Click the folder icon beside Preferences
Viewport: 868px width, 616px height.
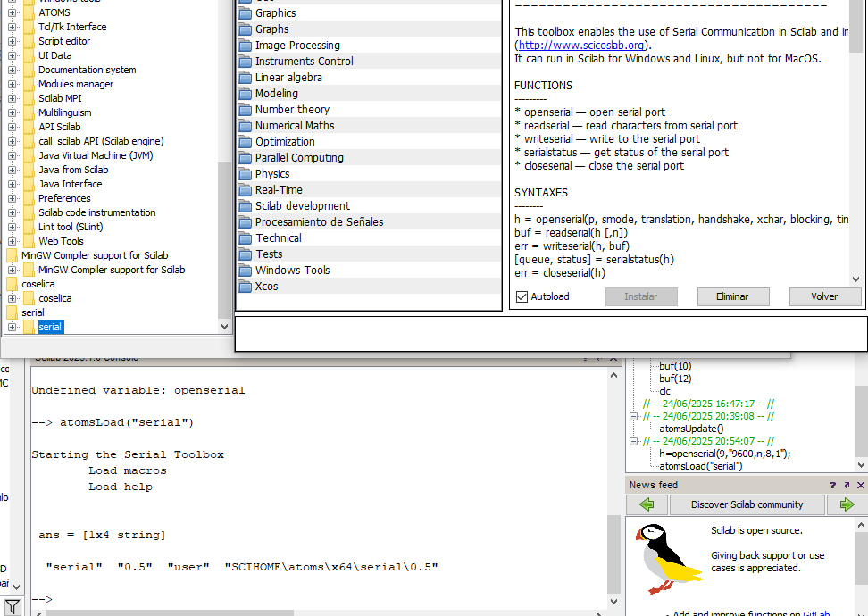pyautogui.click(x=29, y=198)
